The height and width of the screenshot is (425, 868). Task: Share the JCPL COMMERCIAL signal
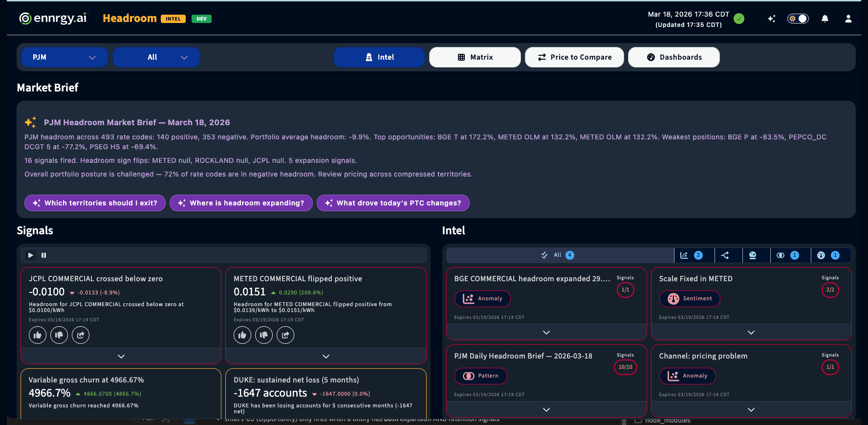[81, 335]
